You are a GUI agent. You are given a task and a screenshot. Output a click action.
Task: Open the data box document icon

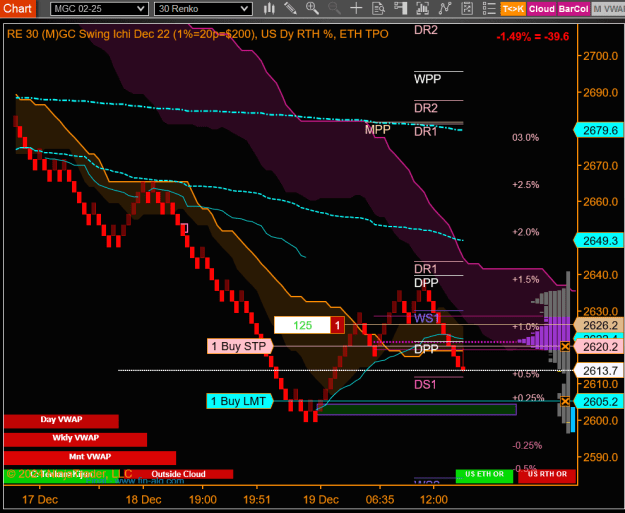click(378, 8)
